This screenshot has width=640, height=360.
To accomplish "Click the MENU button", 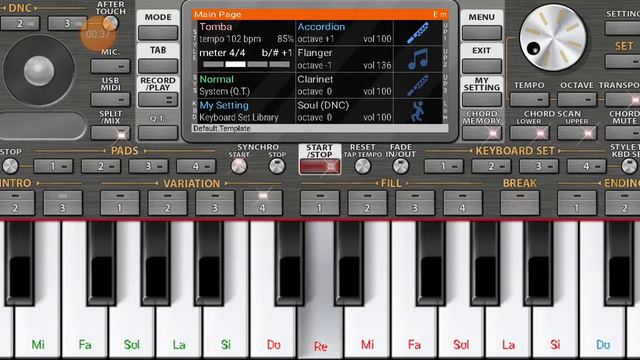I will tap(482, 33).
